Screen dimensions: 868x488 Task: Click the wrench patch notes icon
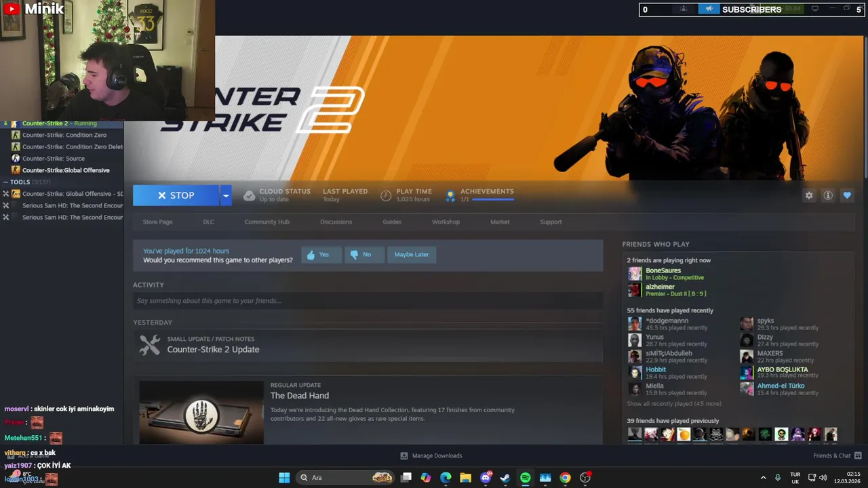pos(149,344)
